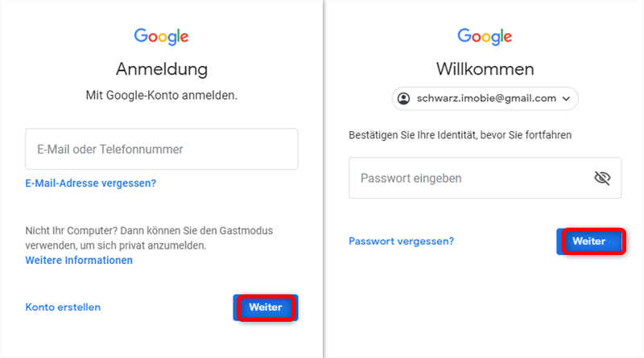The width and height of the screenshot is (644, 358).
Task: Follow the Weitere Informationen link
Action: point(79,261)
